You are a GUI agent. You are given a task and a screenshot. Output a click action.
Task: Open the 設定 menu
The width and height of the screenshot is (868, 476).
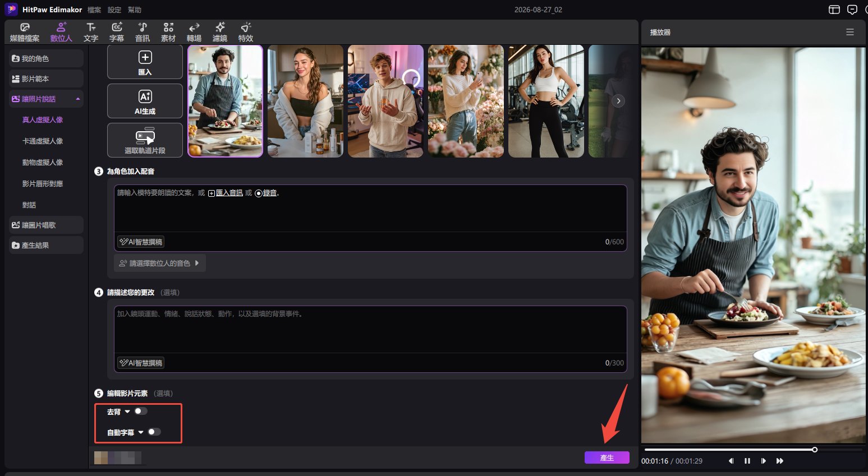tap(114, 10)
